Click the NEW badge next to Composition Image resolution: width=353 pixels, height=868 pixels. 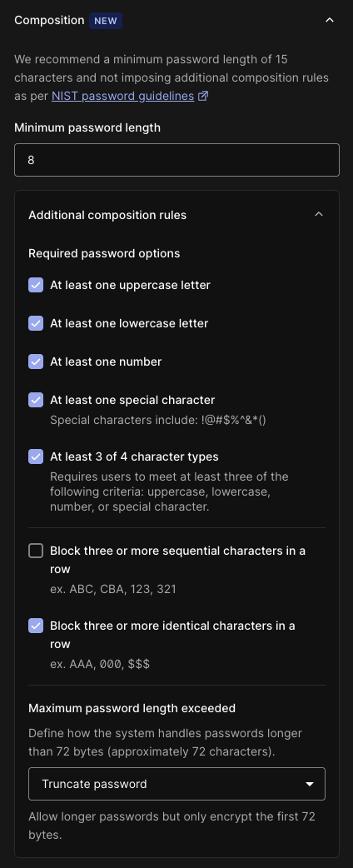pyautogui.click(x=106, y=21)
